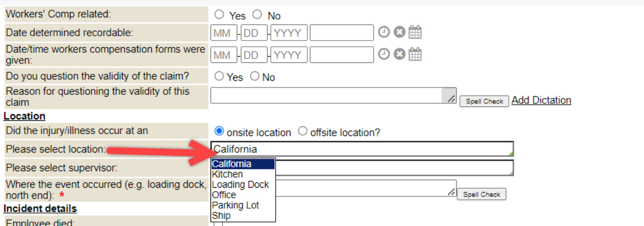Screen dimensions: 644x226
Task: Set current time for compensation forms date
Action: coord(384,54)
